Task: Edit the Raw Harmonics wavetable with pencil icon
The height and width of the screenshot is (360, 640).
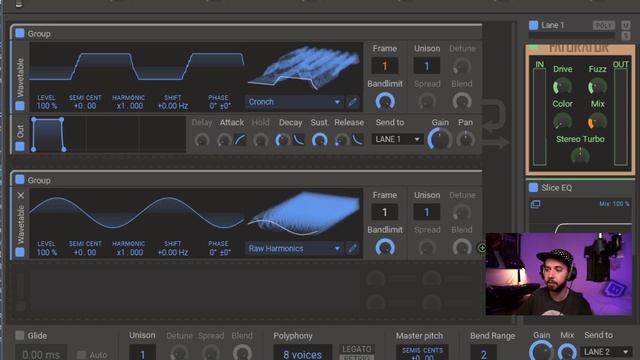Action: click(352, 248)
